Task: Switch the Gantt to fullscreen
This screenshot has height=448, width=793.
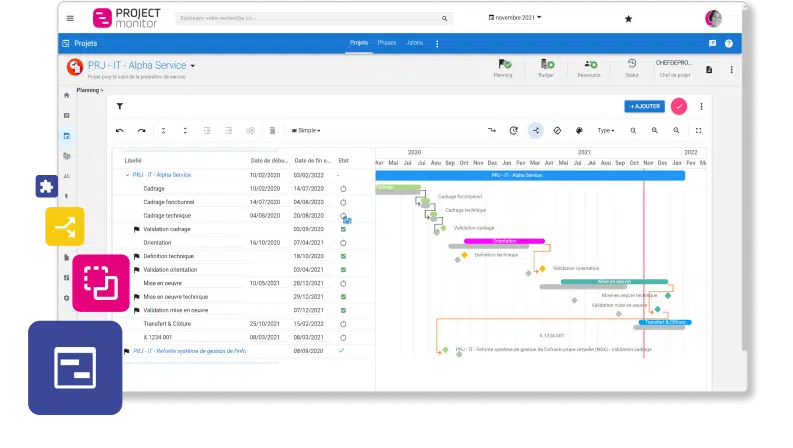Action: (698, 130)
